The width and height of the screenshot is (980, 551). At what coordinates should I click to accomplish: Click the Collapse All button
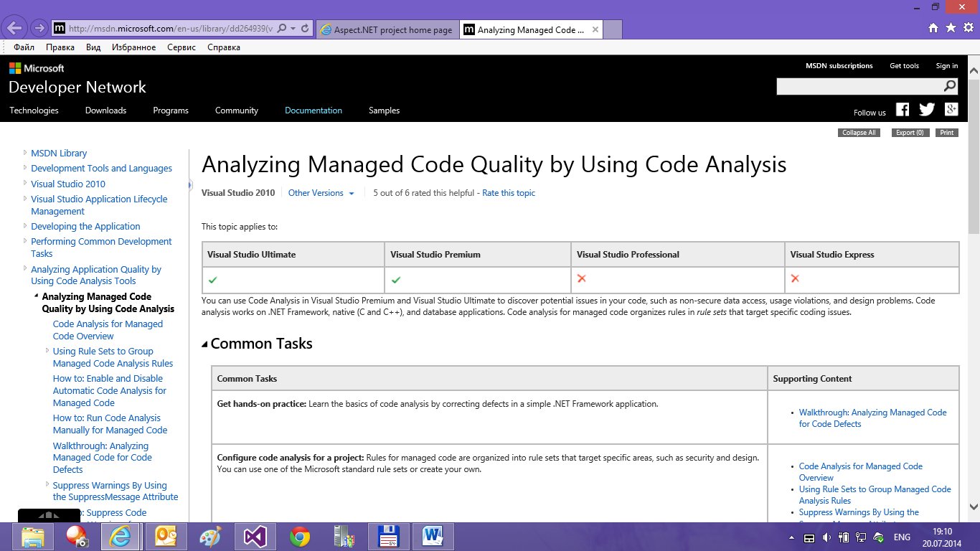pos(859,133)
